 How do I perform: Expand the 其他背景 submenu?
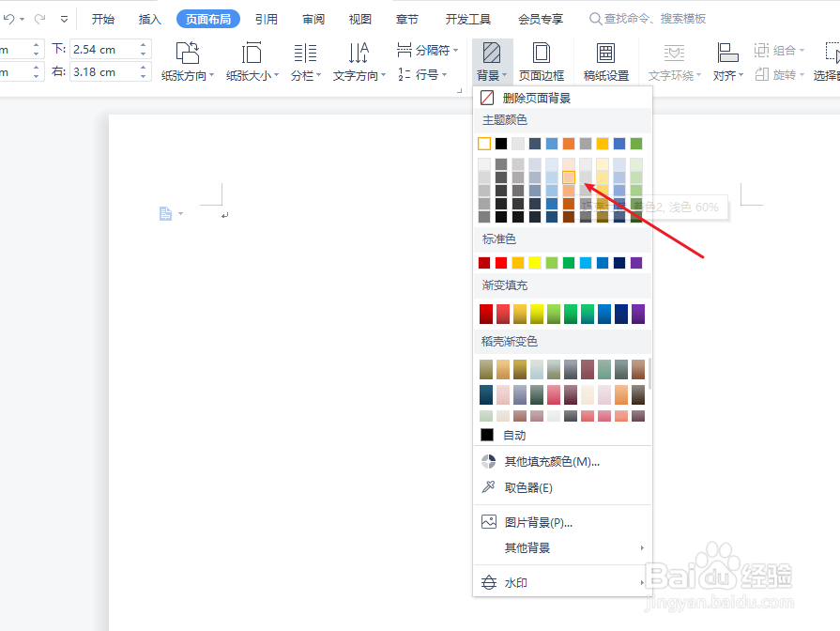562,548
